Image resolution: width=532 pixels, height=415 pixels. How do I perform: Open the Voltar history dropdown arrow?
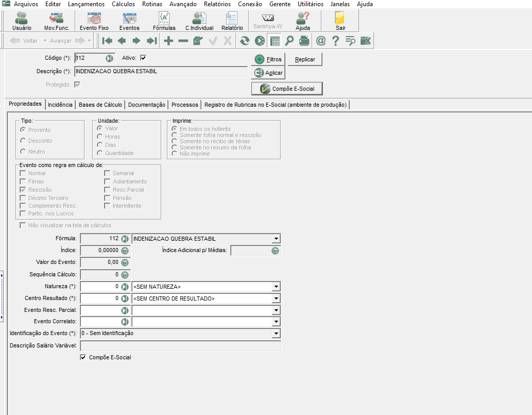(45, 41)
